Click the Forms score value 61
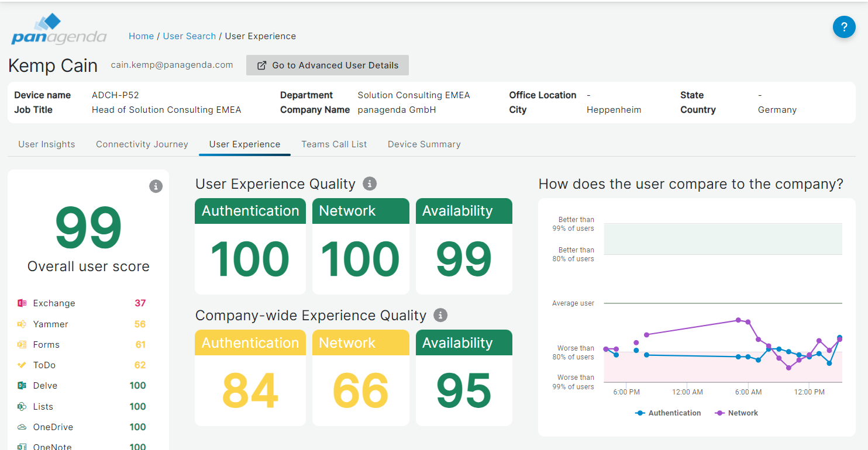The image size is (868, 450). (x=140, y=345)
